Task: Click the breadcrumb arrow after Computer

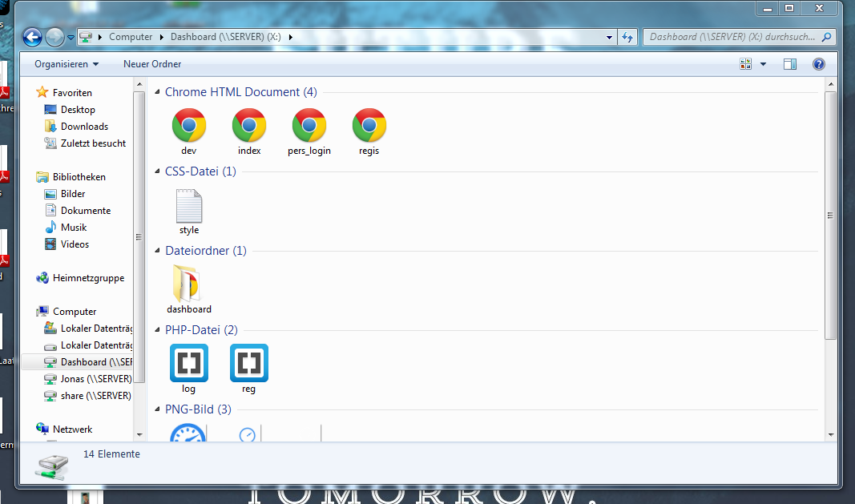Action: tap(161, 37)
